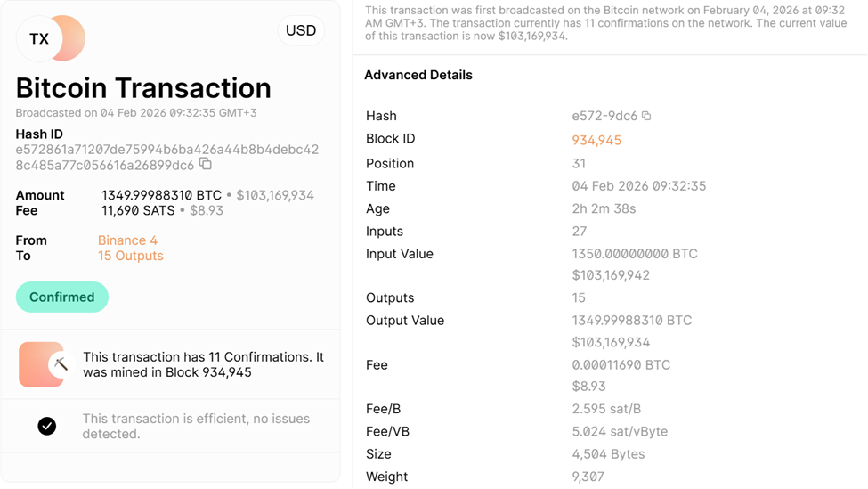Click the black checkmark efficiency icon
Image resolution: width=868 pixels, height=489 pixels.
(x=47, y=427)
